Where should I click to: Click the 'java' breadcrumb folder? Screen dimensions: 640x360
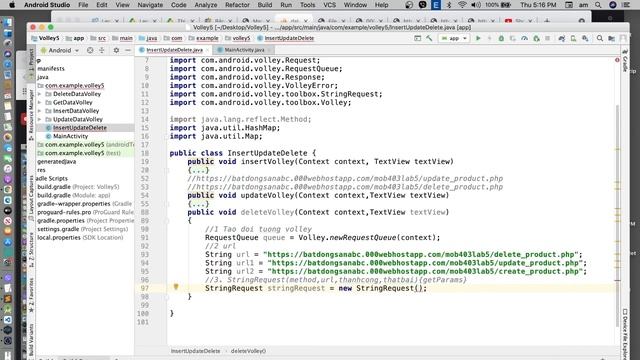coord(148,38)
